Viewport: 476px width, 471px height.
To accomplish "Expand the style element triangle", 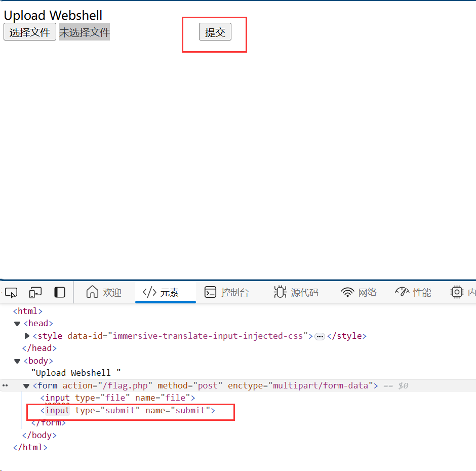I will pos(27,336).
